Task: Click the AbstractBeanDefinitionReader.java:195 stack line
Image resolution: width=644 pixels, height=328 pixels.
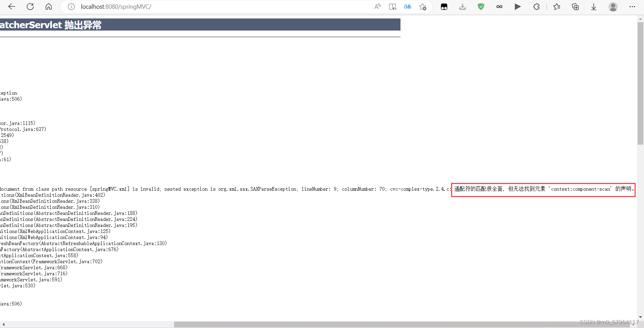Action: coord(69,225)
